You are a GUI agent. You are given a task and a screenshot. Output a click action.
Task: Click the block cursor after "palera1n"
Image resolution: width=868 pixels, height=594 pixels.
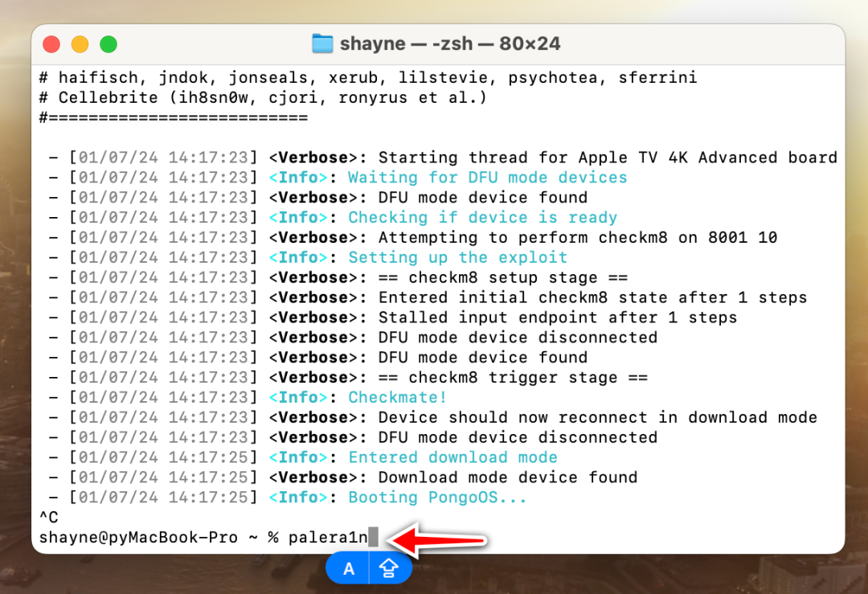374,537
